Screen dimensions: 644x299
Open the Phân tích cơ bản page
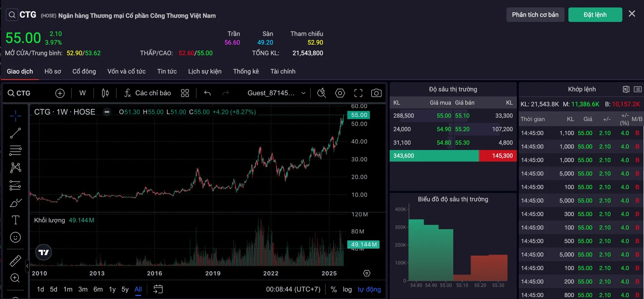click(535, 15)
